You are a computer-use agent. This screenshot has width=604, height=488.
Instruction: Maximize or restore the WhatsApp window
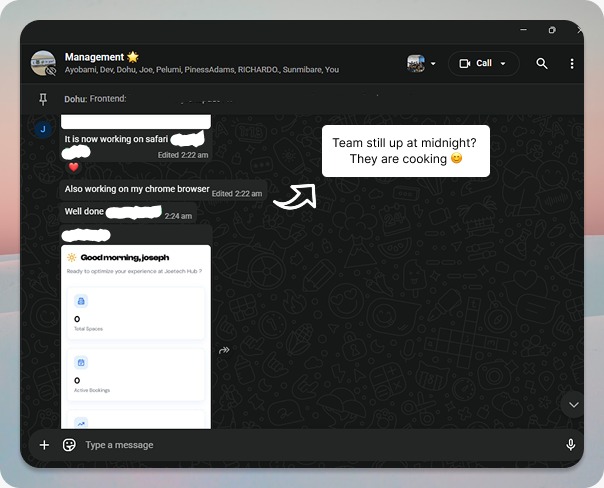pos(552,30)
